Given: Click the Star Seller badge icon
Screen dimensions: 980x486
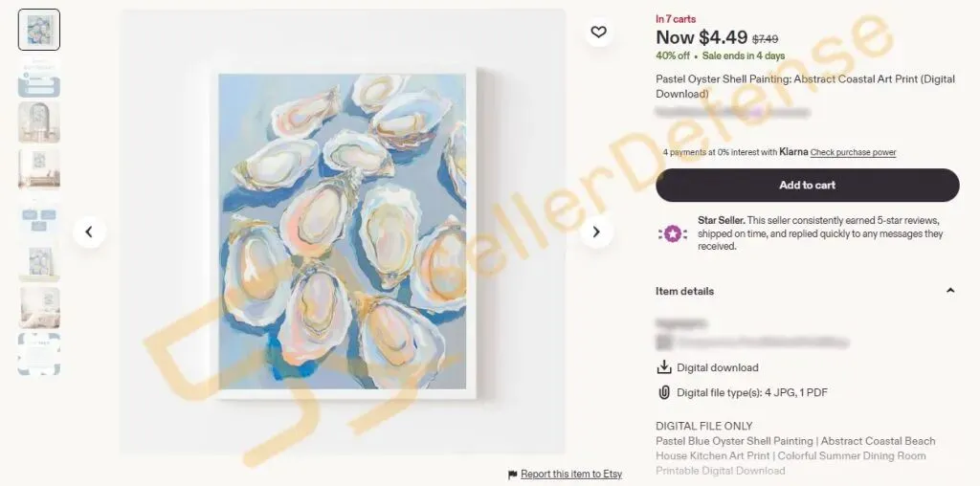Looking at the screenshot, I should tap(673, 234).
